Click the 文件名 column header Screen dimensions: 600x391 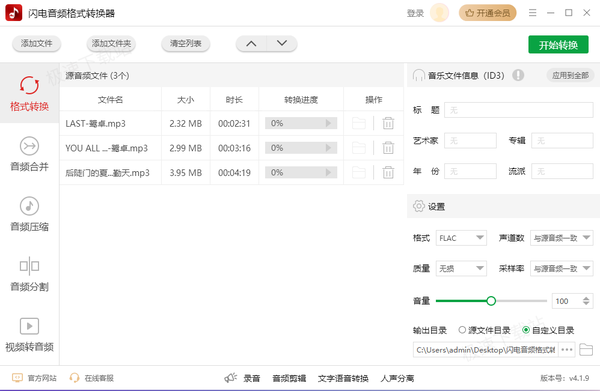point(110,100)
